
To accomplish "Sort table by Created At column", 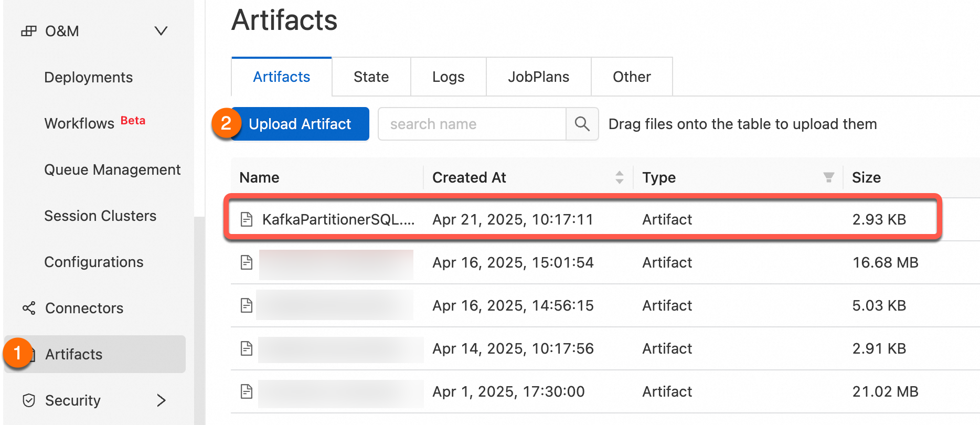I will pos(620,177).
